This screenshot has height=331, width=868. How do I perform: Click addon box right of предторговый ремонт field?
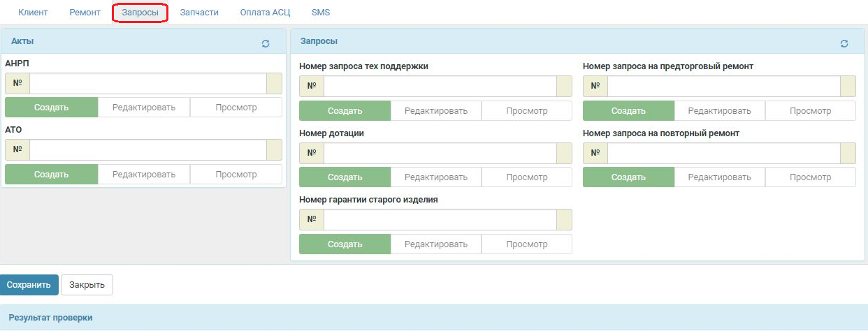point(848,87)
